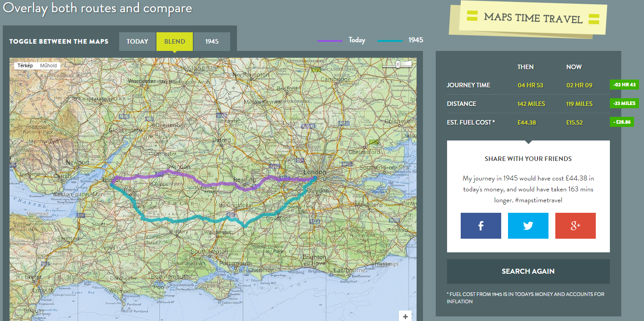The height and width of the screenshot is (321, 644).
Task: Click the -£28.86 fuel savings badge
Action: pyautogui.click(x=621, y=122)
